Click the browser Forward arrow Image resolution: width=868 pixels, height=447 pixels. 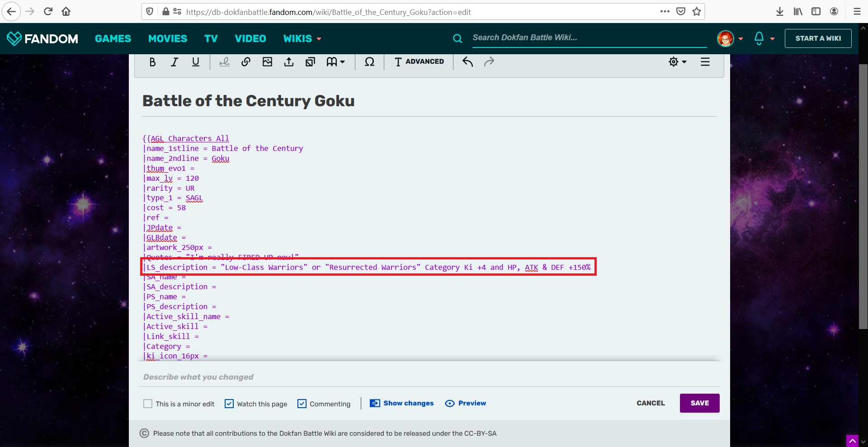[30, 12]
